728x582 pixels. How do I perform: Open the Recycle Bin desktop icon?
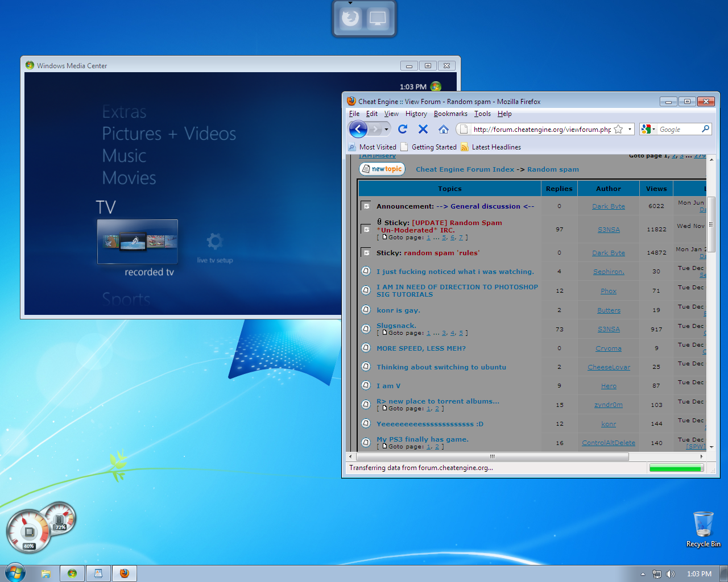click(x=703, y=529)
